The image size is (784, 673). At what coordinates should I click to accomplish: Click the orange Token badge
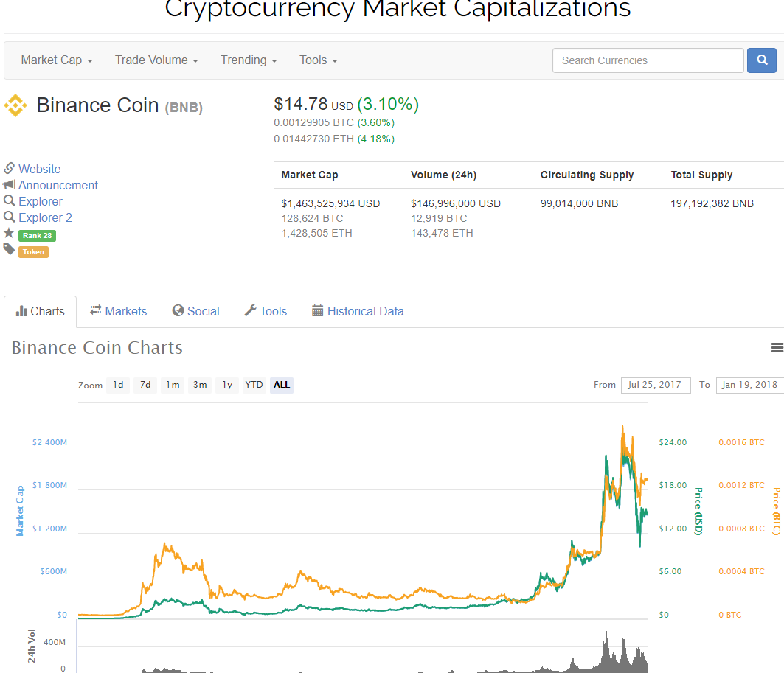tap(33, 252)
